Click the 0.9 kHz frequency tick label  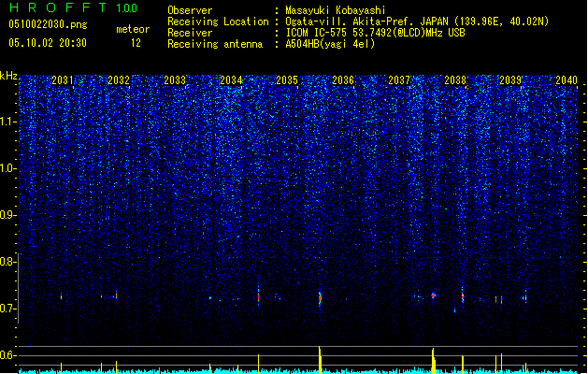pyautogui.click(x=8, y=215)
